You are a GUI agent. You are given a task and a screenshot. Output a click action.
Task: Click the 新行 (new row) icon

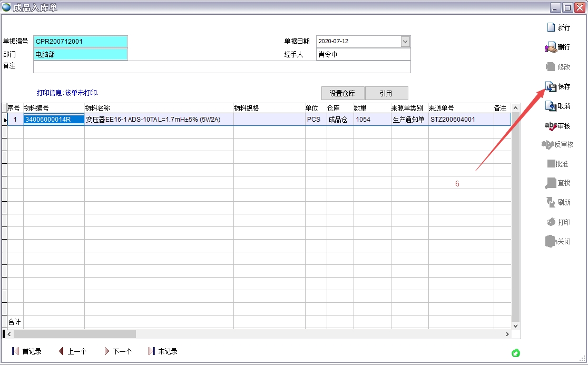[551, 27]
